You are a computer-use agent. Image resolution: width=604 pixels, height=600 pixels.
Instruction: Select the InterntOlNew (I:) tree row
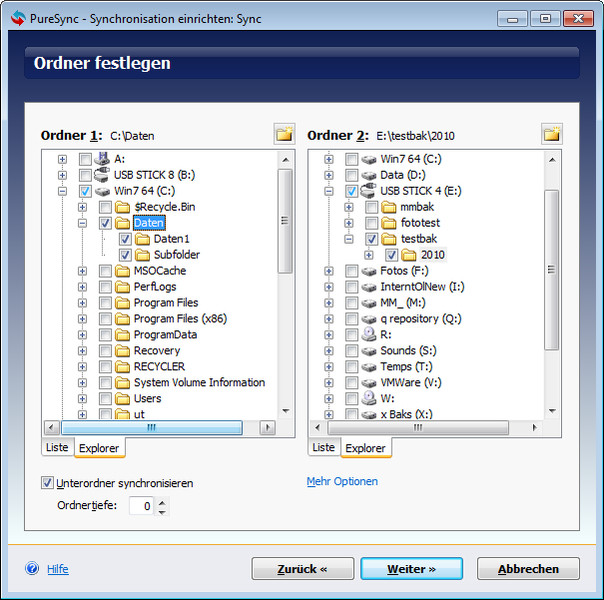point(422,287)
